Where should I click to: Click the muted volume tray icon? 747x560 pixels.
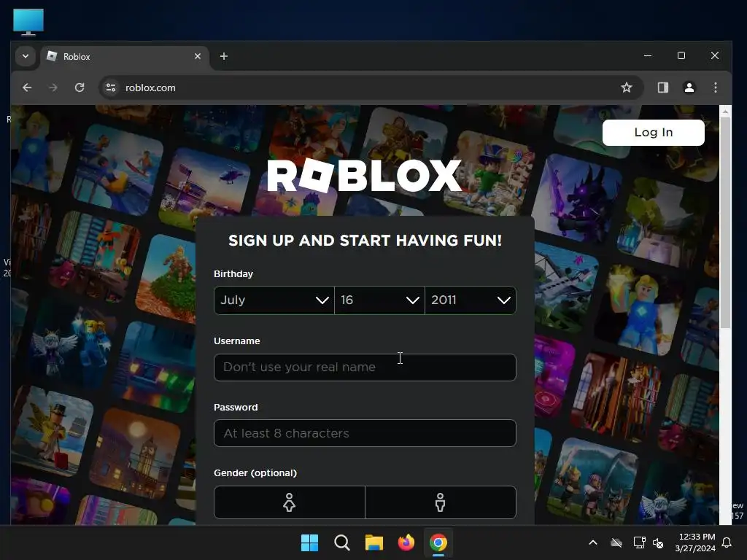tap(658, 542)
